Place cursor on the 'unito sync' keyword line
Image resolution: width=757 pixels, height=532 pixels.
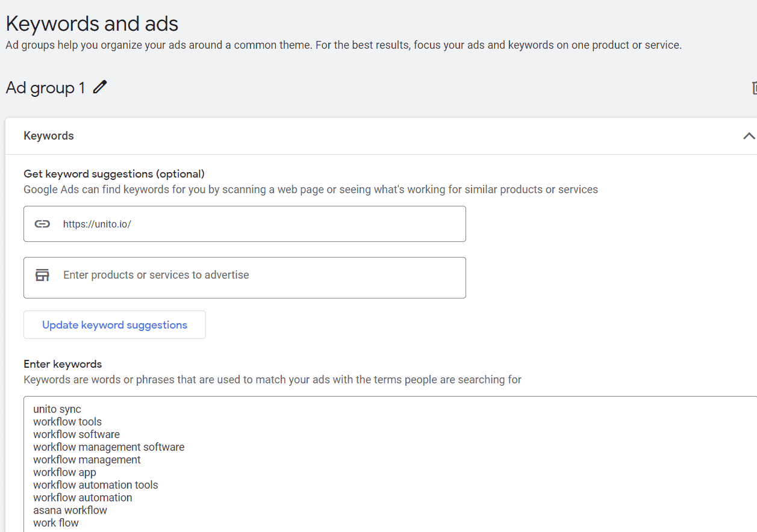[x=57, y=409]
